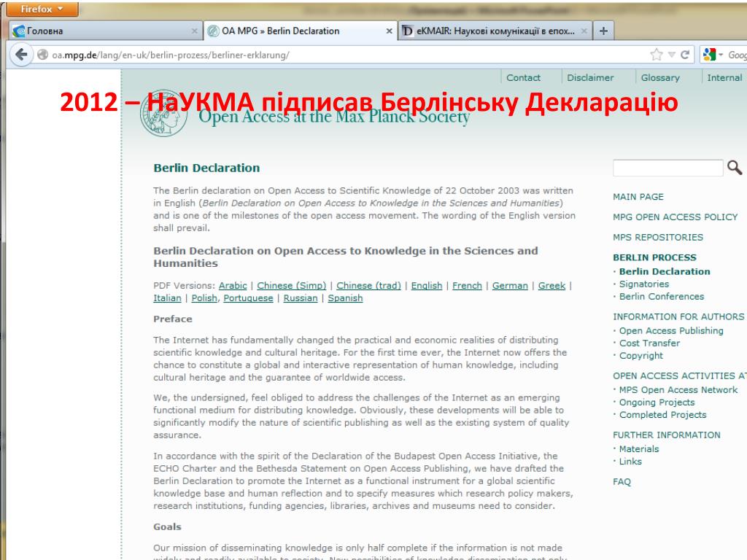The width and height of the screenshot is (747, 560).
Task: Open MPS Open Access Network link
Action: tap(678, 389)
